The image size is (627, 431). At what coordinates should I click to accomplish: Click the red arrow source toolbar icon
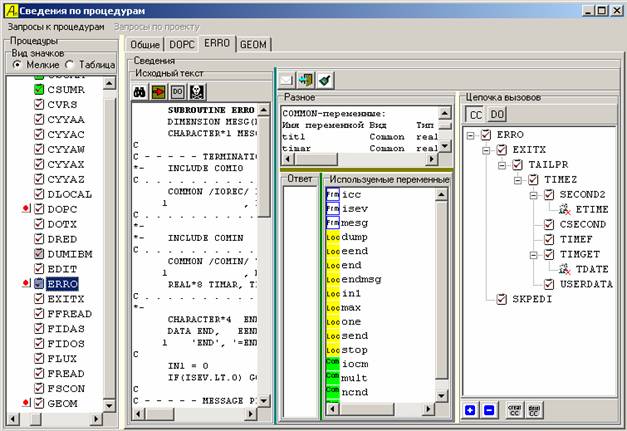[159, 92]
